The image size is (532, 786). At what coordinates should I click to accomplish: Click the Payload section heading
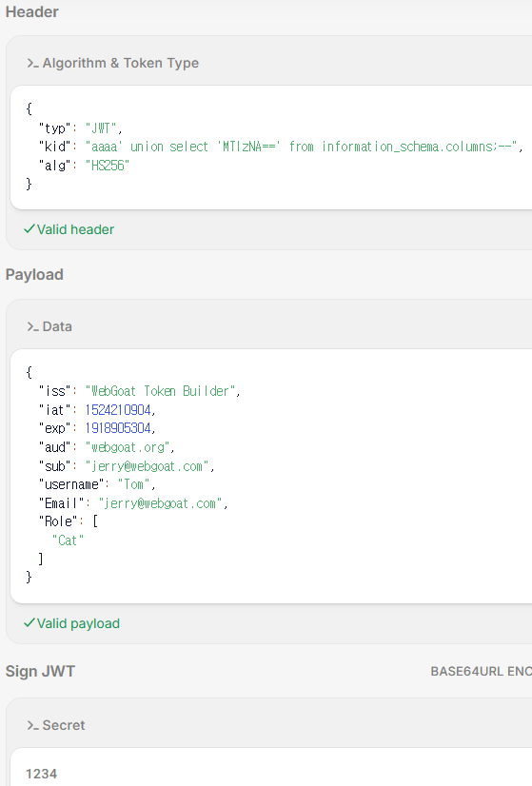click(34, 275)
